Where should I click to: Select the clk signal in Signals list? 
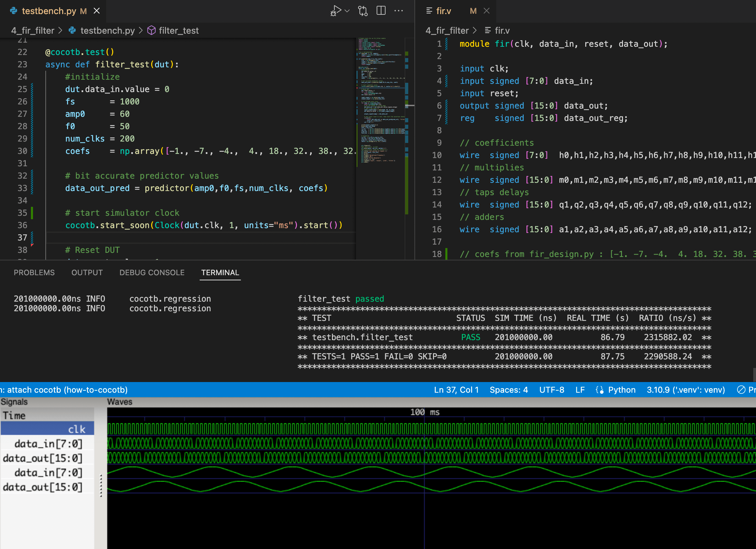pyautogui.click(x=76, y=429)
